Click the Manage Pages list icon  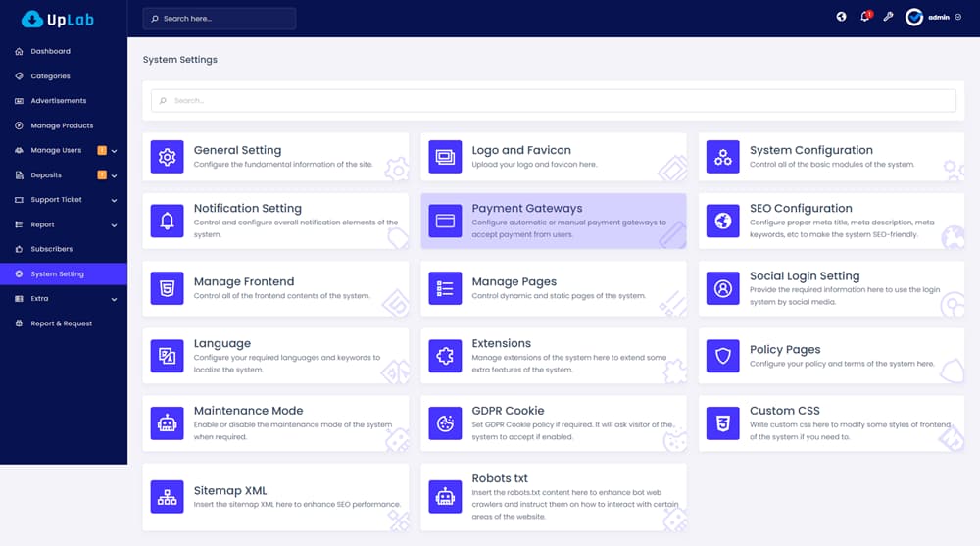click(445, 288)
